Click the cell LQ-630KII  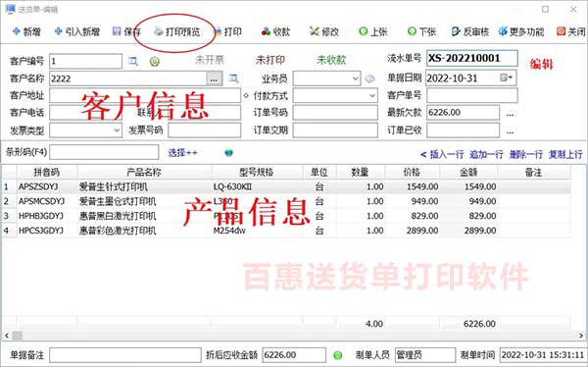coord(257,186)
